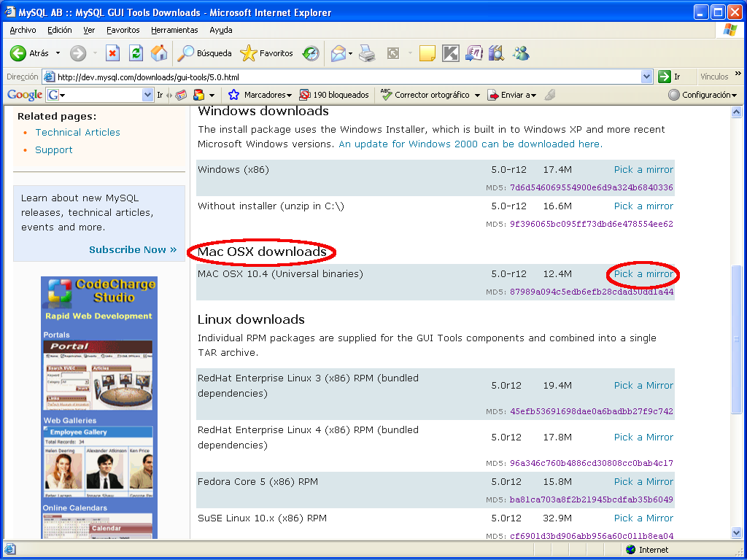Click the Technical Articles link

tap(77, 133)
